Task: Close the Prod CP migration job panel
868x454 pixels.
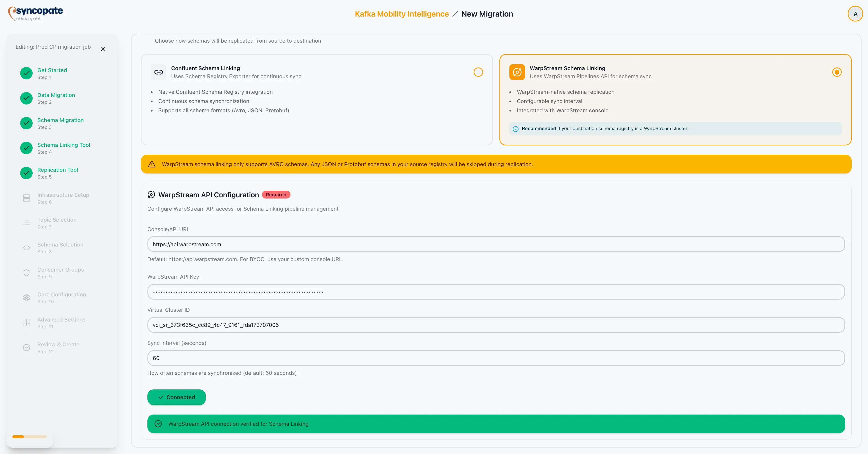Action: [103, 49]
